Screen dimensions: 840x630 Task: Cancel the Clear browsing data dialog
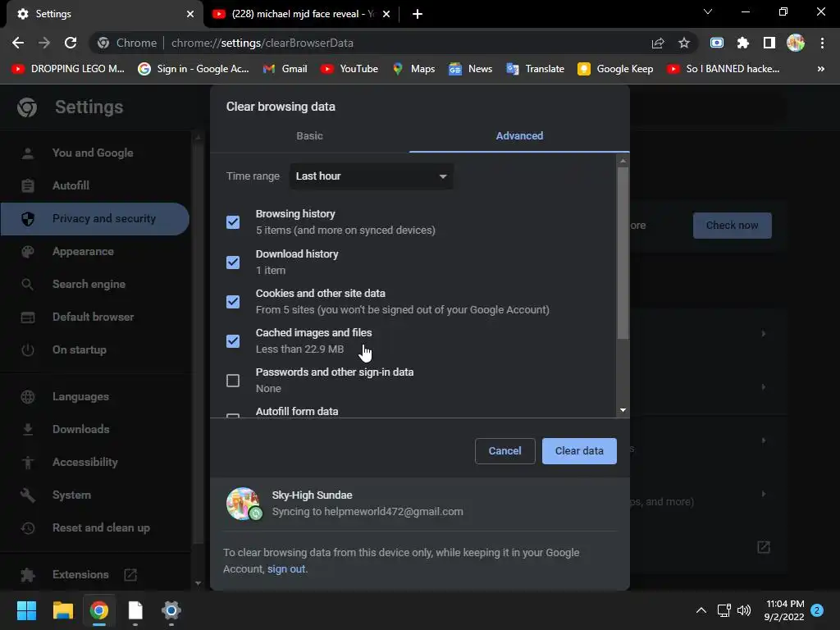pos(504,451)
